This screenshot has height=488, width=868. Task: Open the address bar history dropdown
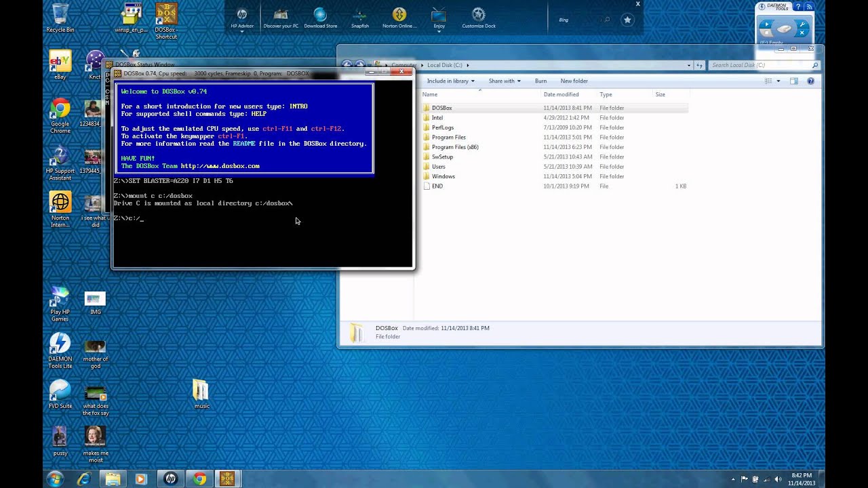689,65
